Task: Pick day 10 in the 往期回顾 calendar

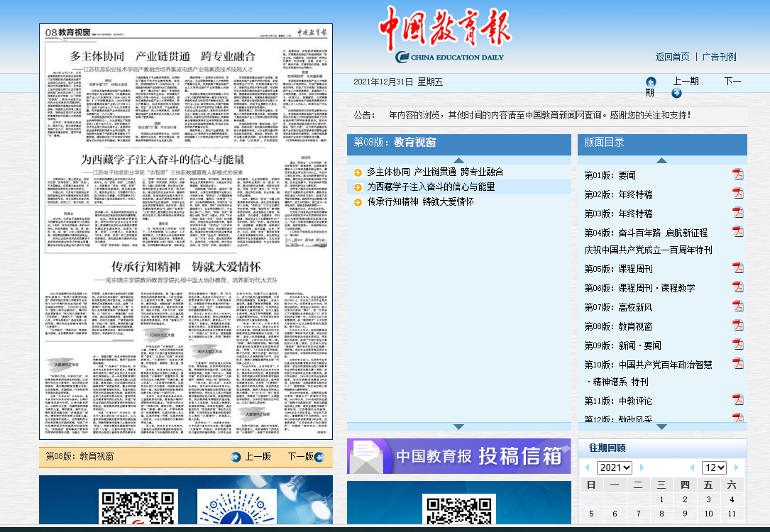Action: tap(708, 514)
